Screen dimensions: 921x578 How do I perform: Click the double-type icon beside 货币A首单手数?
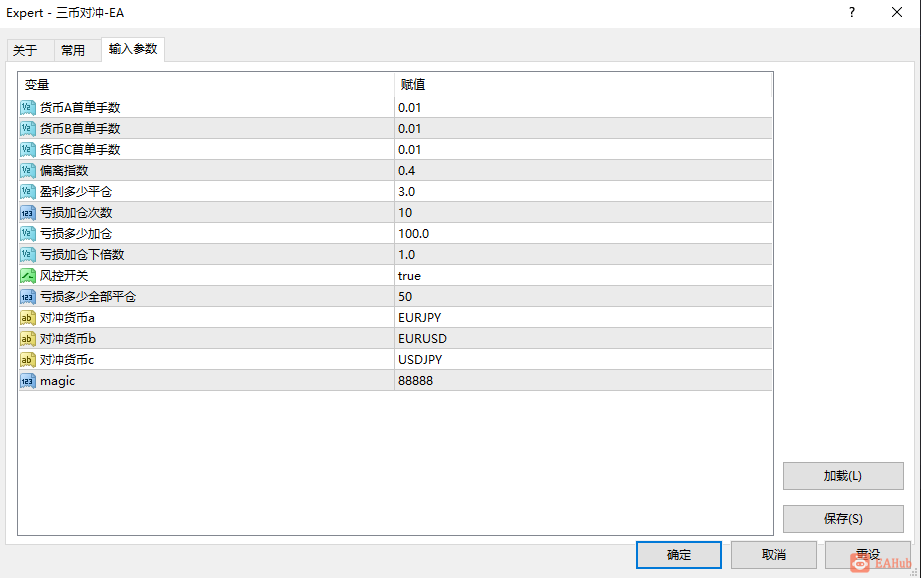click(28, 107)
